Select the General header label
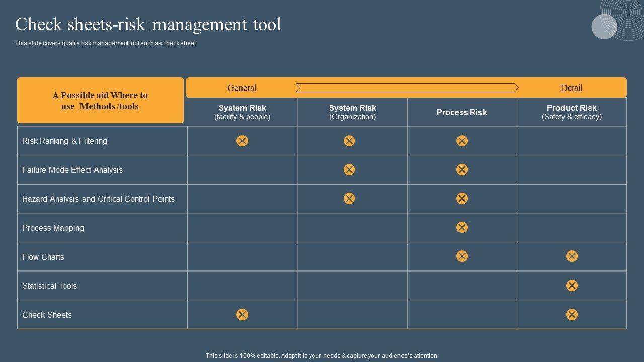 click(242, 88)
